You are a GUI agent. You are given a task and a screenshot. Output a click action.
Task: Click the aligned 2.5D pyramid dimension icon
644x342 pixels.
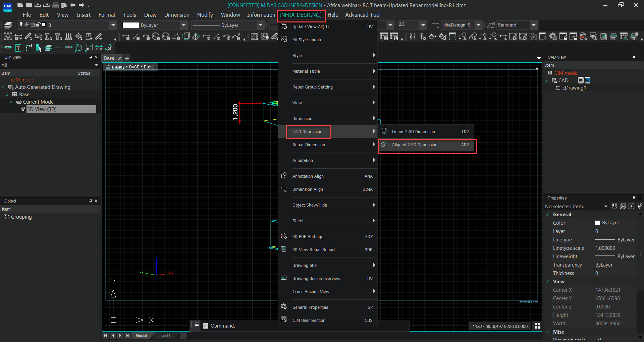pyautogui.click(x=196, y=37)
